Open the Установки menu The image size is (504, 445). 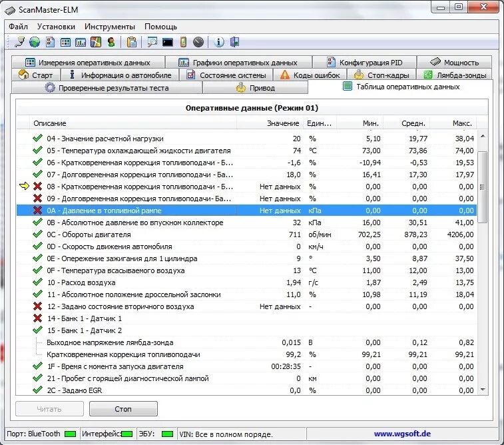click(x=56, y=27)
